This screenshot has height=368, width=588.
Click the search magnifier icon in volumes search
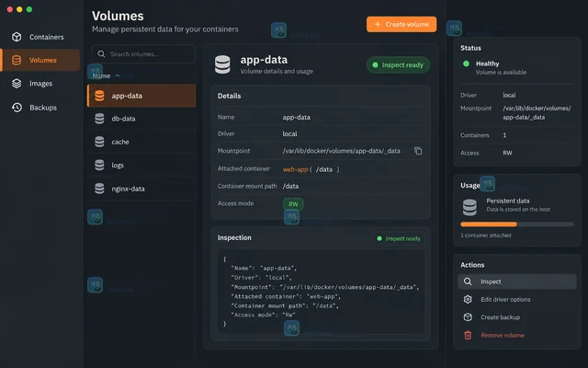coord(101,54)
